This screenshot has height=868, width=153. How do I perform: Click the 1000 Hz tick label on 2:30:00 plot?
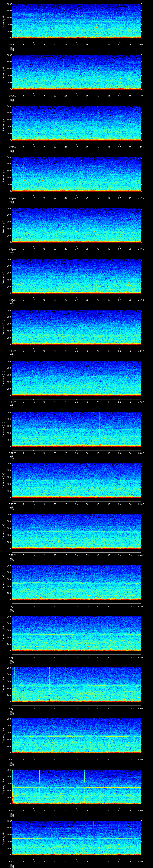point(8,55)
